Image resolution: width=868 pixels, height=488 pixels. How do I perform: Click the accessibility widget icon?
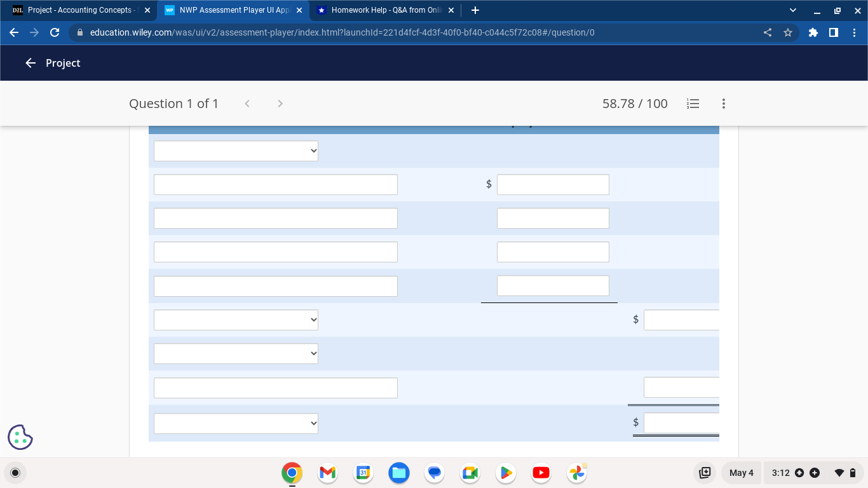20,437
